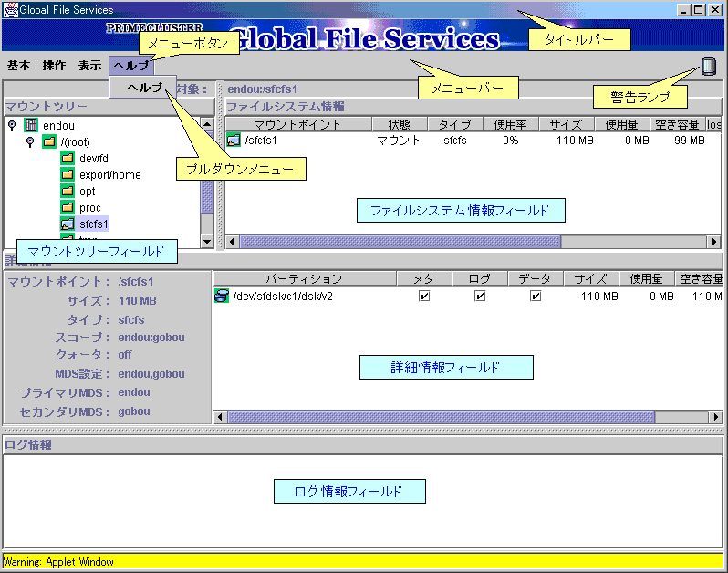Image resolution: width=728 pixels, height=573 pixels.
Task: Click the export/home folder icon
Action: [x=68, y=174]
